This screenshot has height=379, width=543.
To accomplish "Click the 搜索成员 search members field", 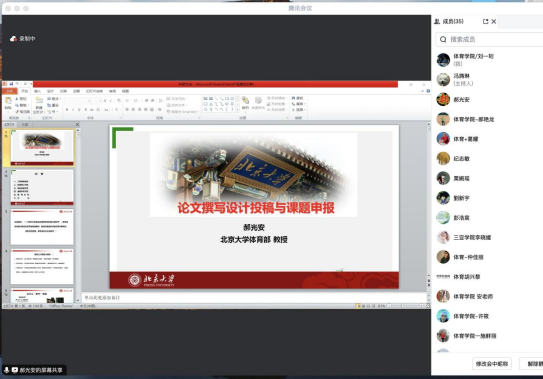I will [x=489, y=39].
